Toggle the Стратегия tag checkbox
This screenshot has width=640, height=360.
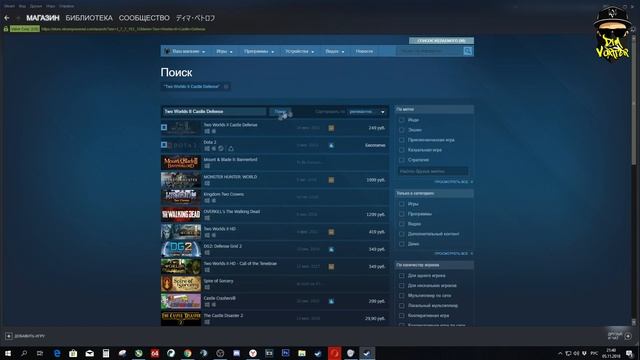point(402,160)
